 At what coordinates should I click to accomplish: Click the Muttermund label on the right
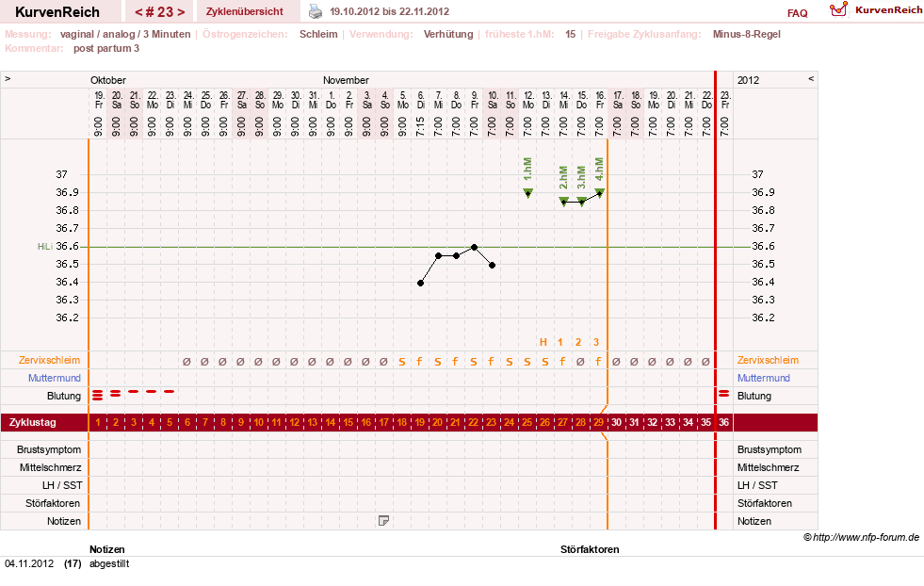[x=764, y=378]
